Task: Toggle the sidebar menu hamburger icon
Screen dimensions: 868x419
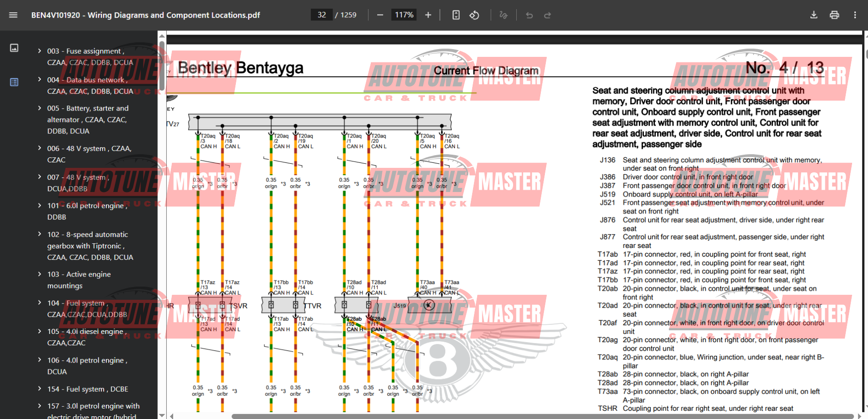Action: (x=13, y=15)
